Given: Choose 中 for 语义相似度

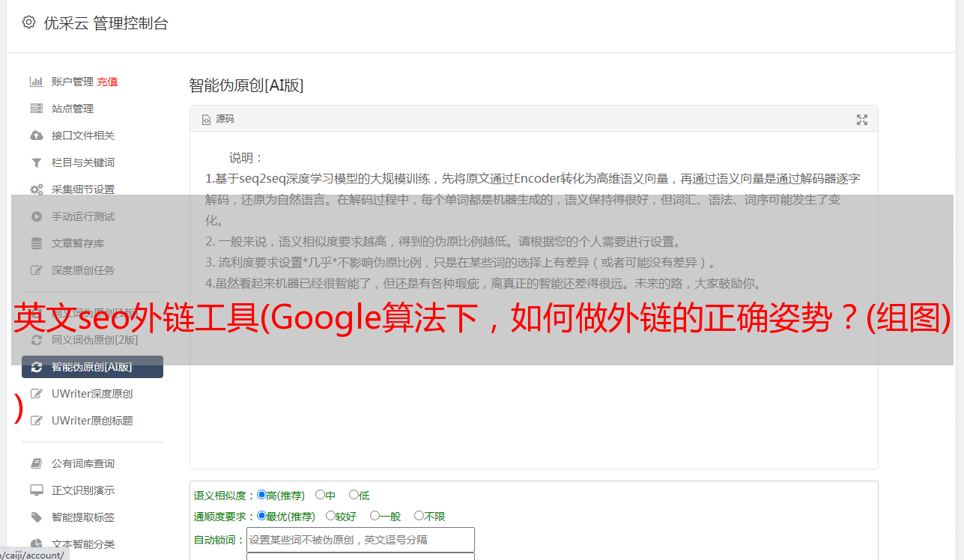Looking at the screenshot, I should coord(320,495).
